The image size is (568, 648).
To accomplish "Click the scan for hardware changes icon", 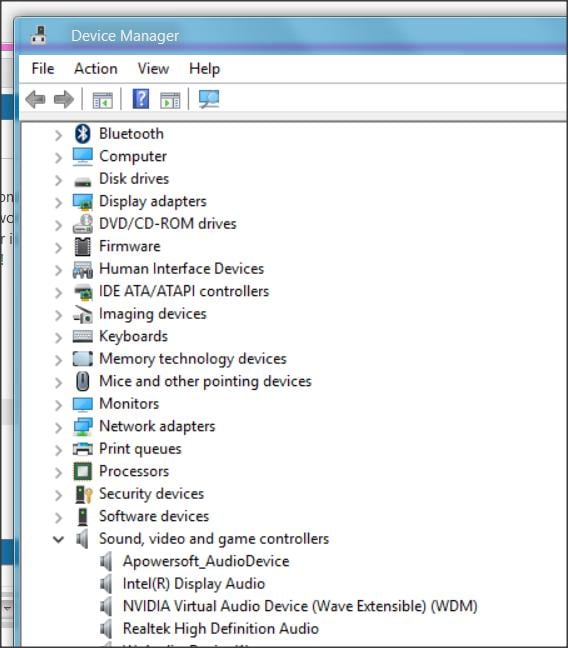I will [209, 99].
